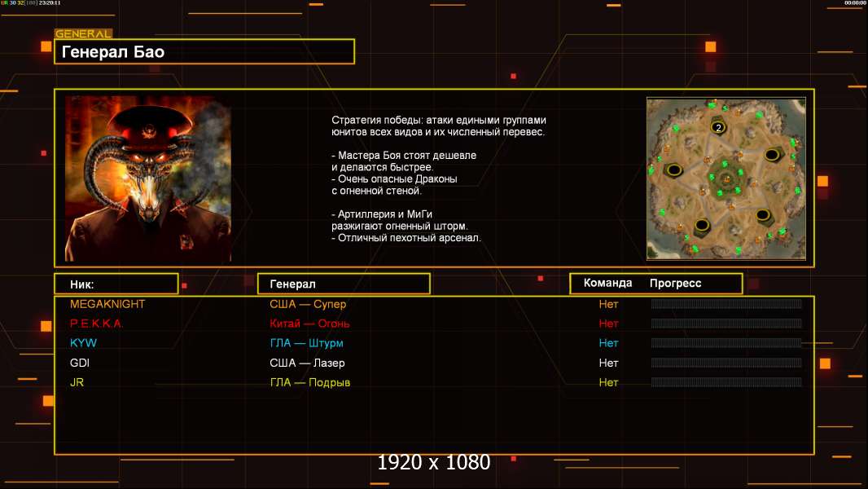868x489 pixels.
Task: Click the empty start slot at the map's left side
Action: tap(673, 170)
